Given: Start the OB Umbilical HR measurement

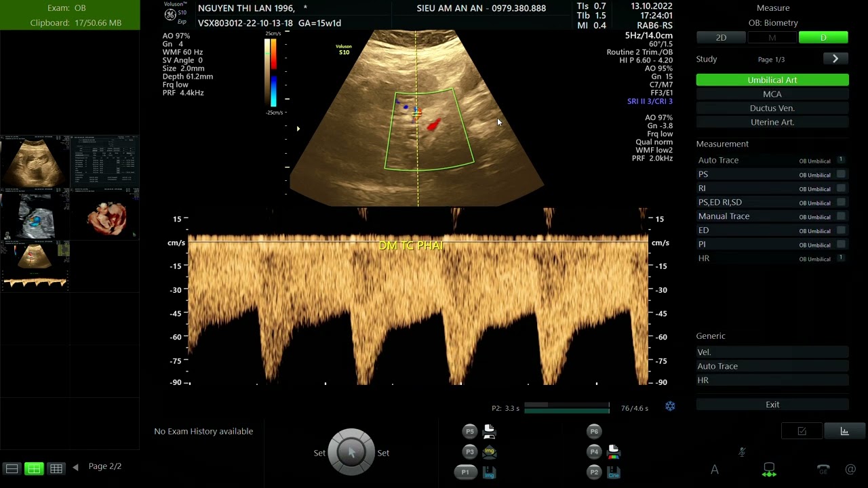Looking at the screenshot, I should coord(772,258).
